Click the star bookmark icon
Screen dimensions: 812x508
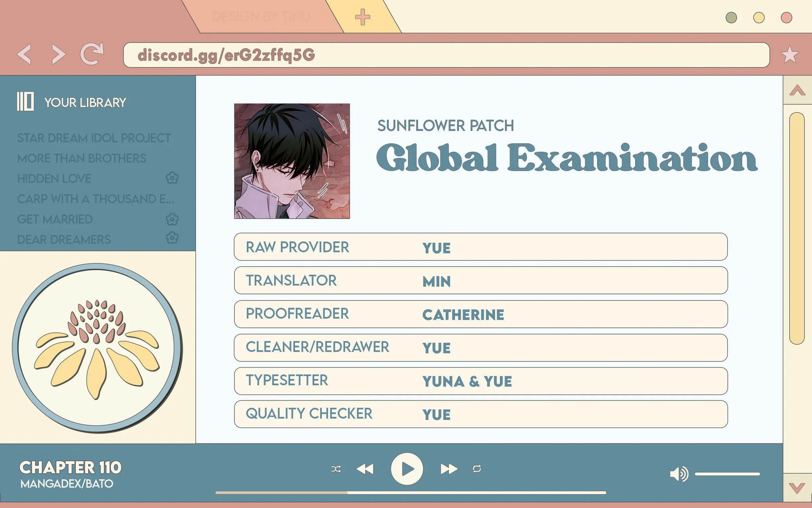790,55
